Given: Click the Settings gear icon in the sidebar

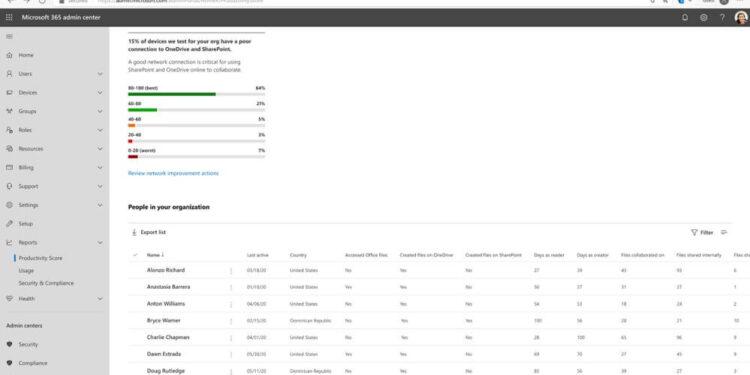Looking at the screenshot, I should pos(9,205).
